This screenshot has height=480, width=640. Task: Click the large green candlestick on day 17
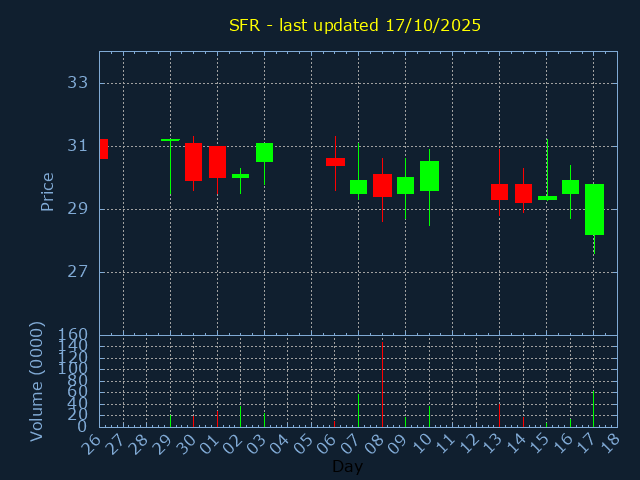[594, 209]
